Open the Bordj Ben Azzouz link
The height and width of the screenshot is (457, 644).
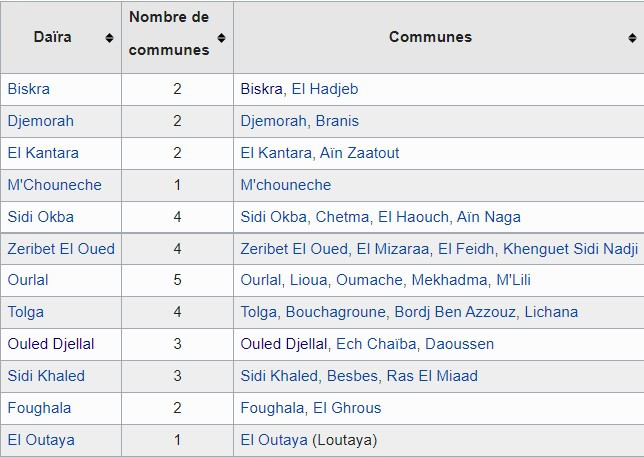point(455,312)
